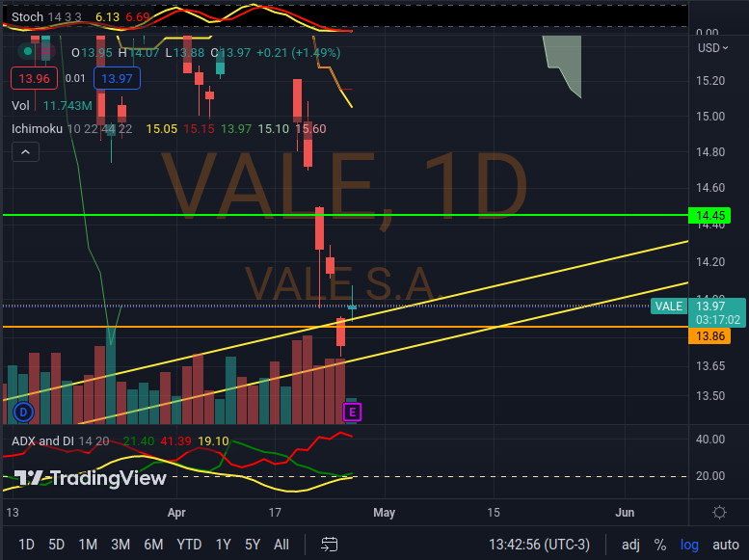749x560 pixels.
Task: Select the All time range
Action: 281,545
